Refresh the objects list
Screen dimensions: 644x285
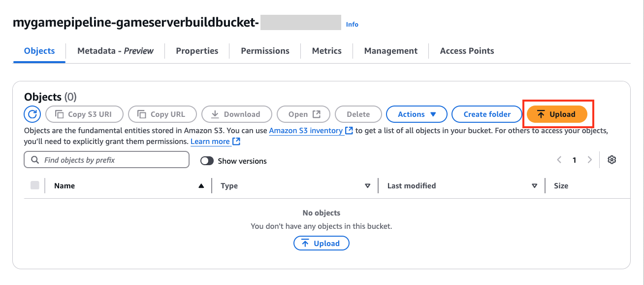pos(32,114)
